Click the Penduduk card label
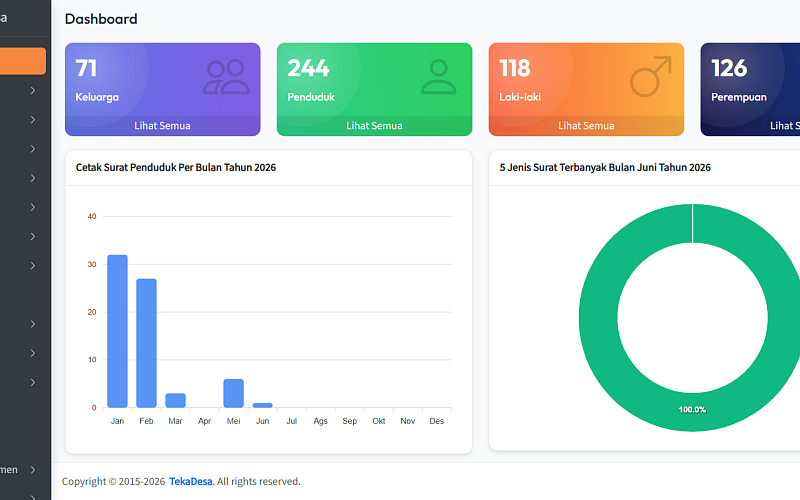This screenshot has height=500, width=800. tap(311, 97)
